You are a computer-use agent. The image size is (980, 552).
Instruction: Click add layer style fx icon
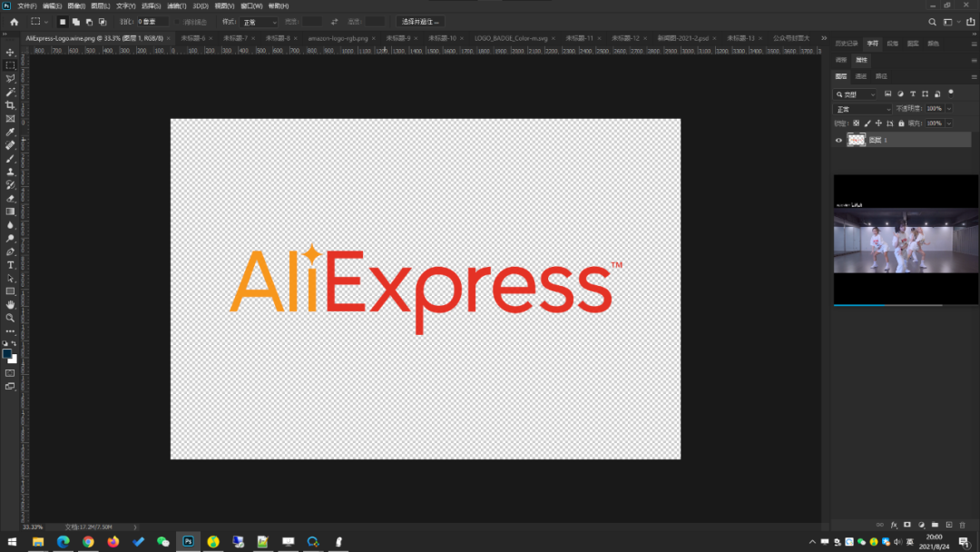pyautogui.click(x=894, y=525)
